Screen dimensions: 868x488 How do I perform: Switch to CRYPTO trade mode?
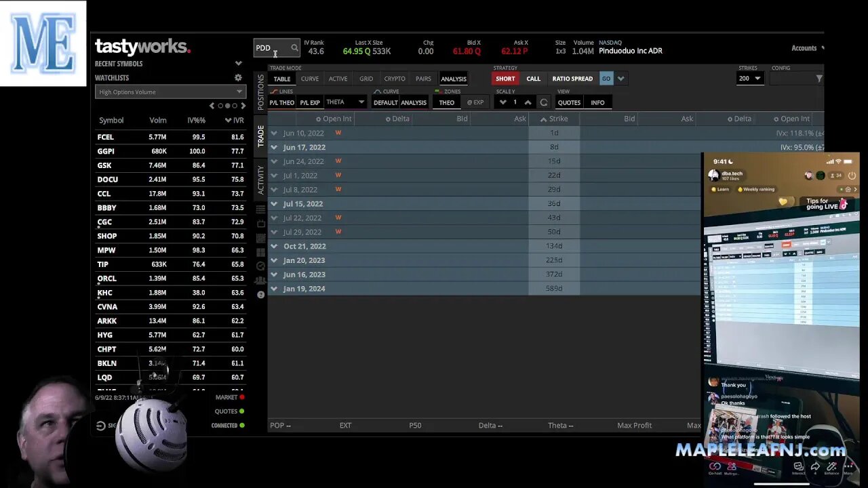tap(395, 79)
